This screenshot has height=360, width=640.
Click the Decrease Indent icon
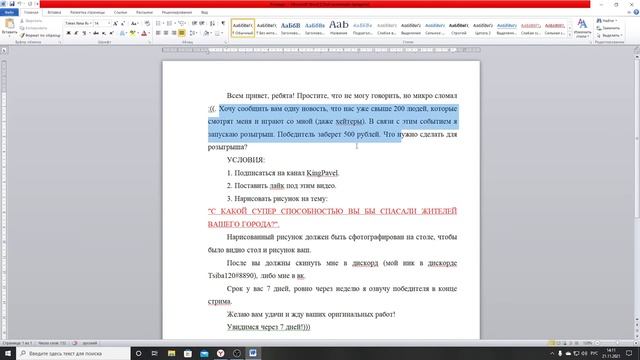194,24
